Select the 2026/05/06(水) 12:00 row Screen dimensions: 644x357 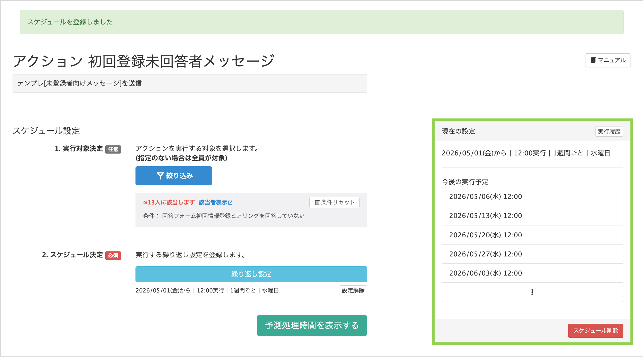coord(532,196)
